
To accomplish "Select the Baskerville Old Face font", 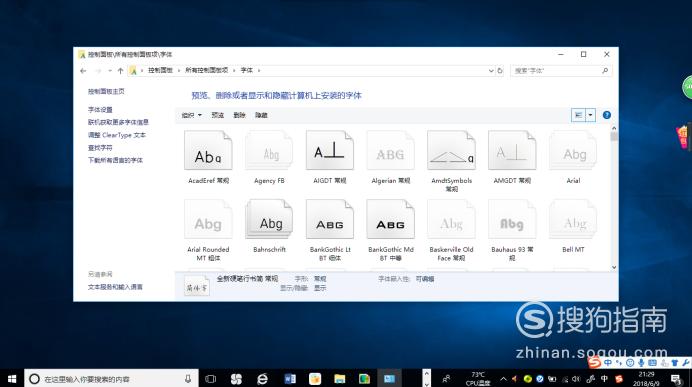I will click(451, 230).
